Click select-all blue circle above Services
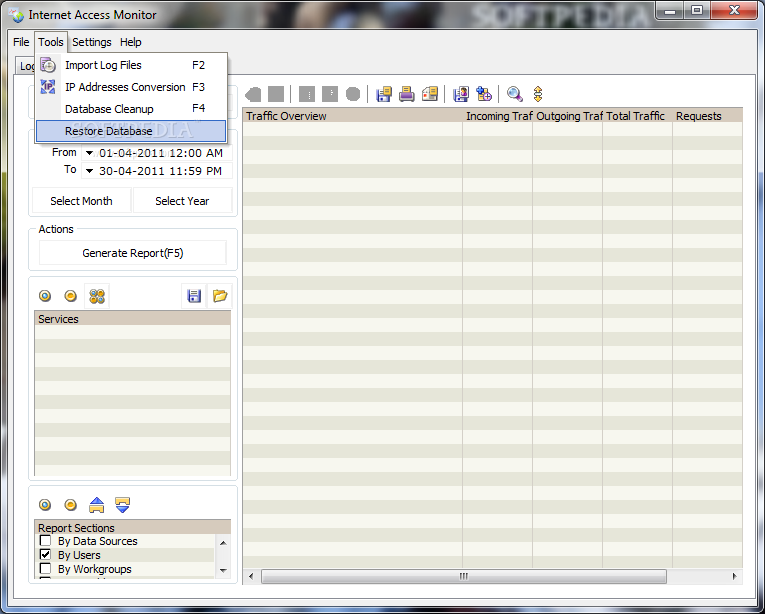This screenshot has width=765, height=614. (45, 296)
